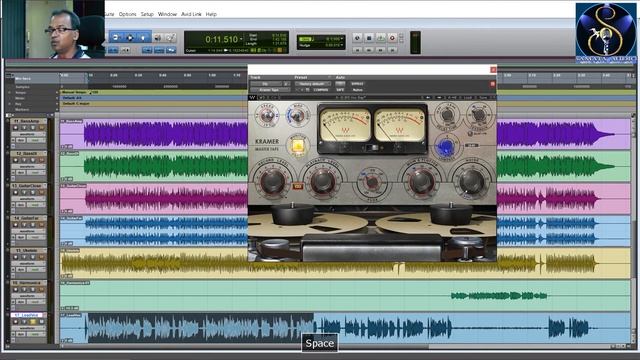Close the Kramer Tape plugin window
Image resolution: width=640 pixels, height=360 pixels.
tap(493, 70)
